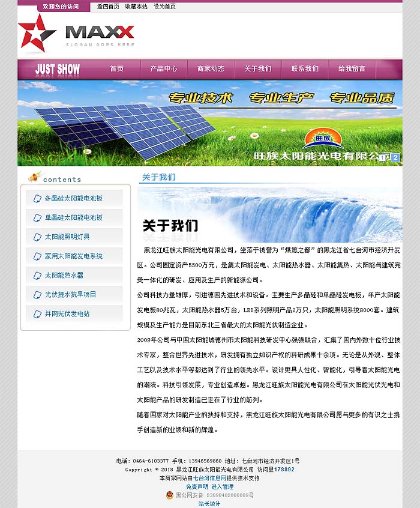Switch banner to slide 2
The image size is (420, 508).
(x=395, y=158)
